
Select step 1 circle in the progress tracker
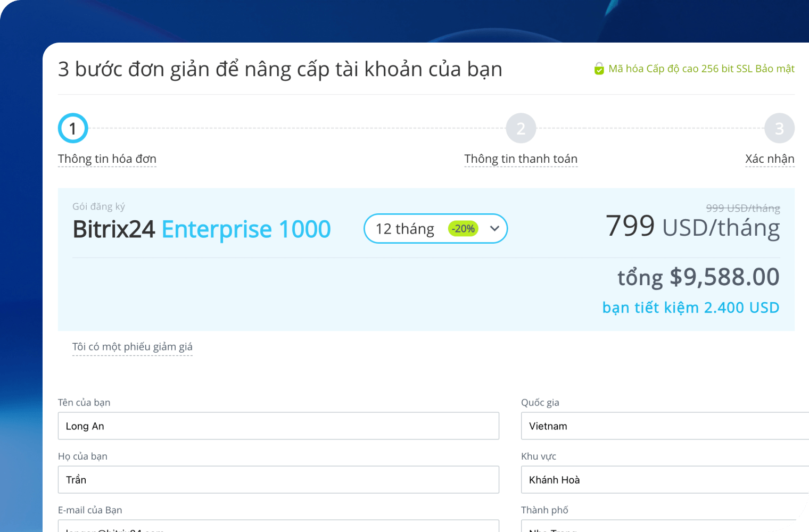[x=73, y=128]
